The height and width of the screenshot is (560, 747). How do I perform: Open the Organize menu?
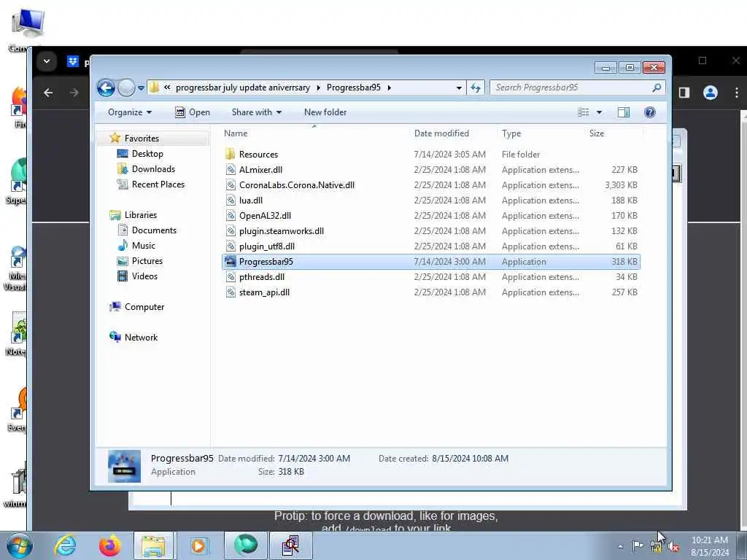130,112
